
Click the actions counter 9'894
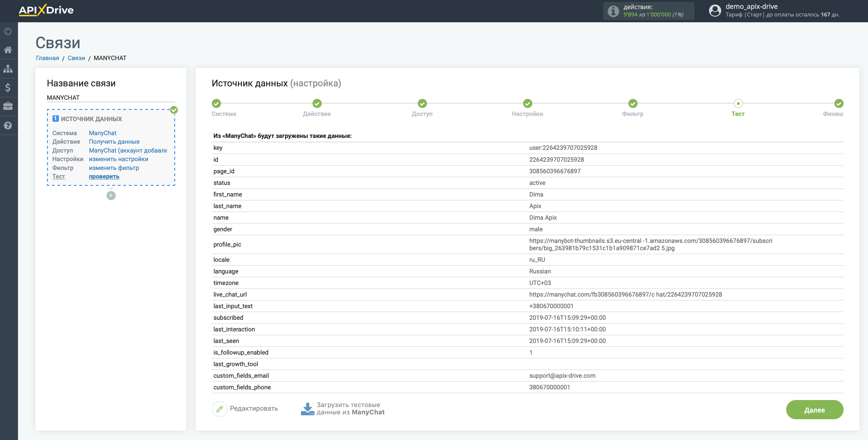630,14
